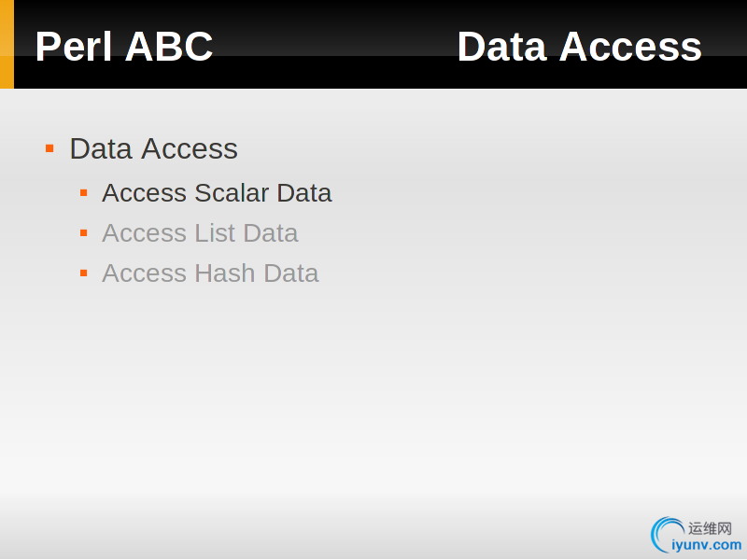Open the iyunv.com watermark link
The width and height of the screenshot is (747, 560).
coord(707,545)
